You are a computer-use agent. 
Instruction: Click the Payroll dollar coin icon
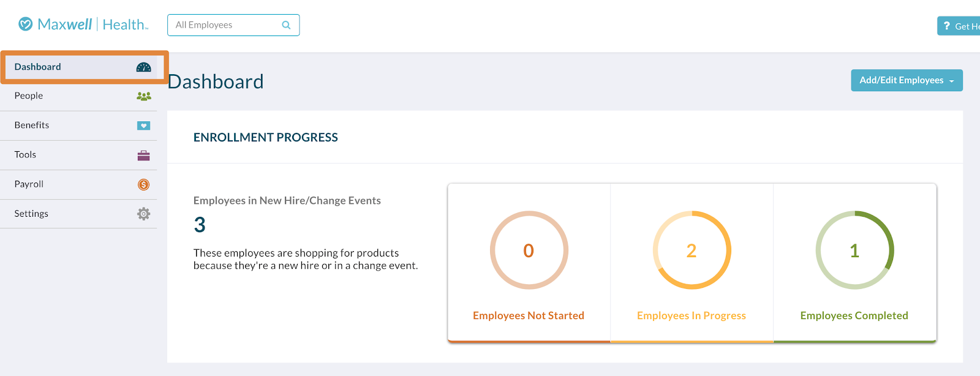click(143, 184)
